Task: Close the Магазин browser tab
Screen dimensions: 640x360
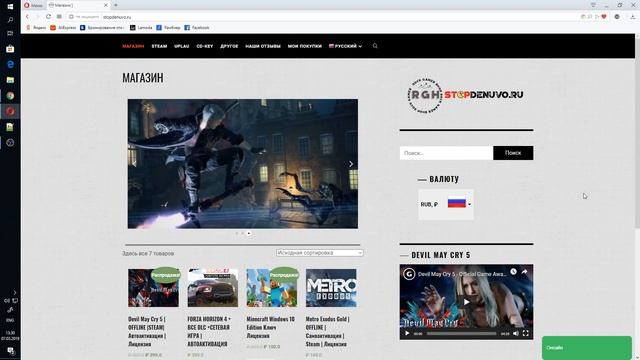Action: tap(106, 5)
